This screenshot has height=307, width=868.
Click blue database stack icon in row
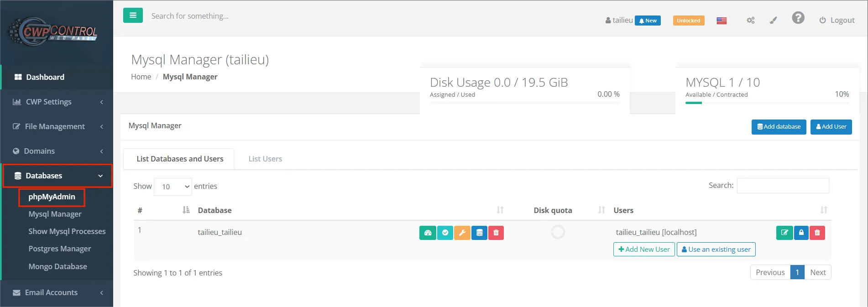pos(479,233)
